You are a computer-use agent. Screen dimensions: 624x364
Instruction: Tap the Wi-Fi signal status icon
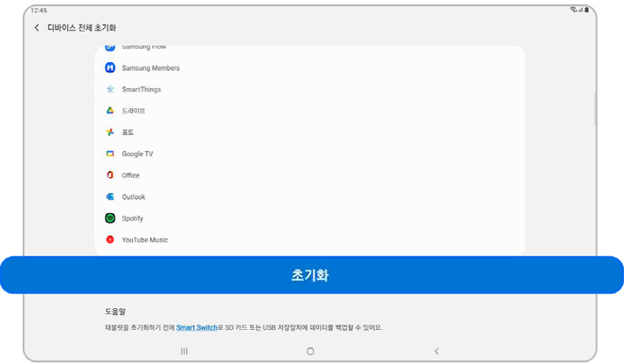[x=575, y=10]
